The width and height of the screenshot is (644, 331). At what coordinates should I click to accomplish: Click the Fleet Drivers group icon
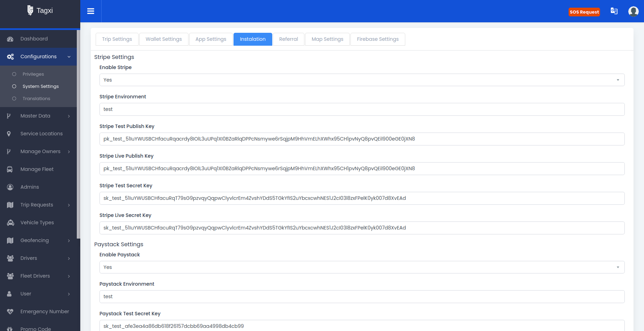[10, 276]
